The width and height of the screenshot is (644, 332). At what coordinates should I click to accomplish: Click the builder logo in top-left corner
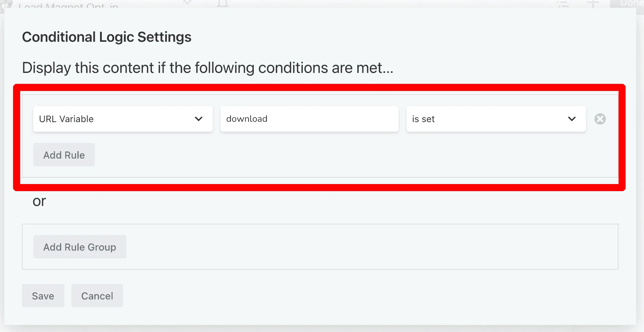point(7,4)
